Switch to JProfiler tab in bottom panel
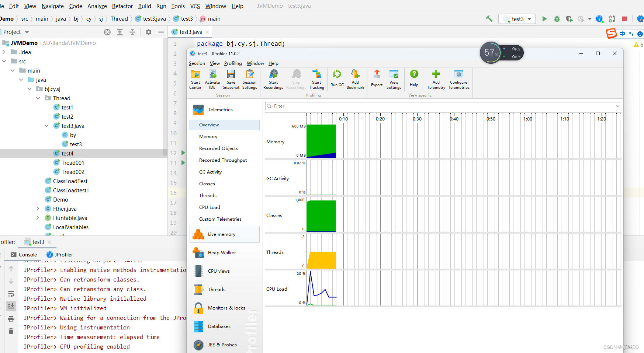Screen dimensions: 644x353 coord(60,255)
